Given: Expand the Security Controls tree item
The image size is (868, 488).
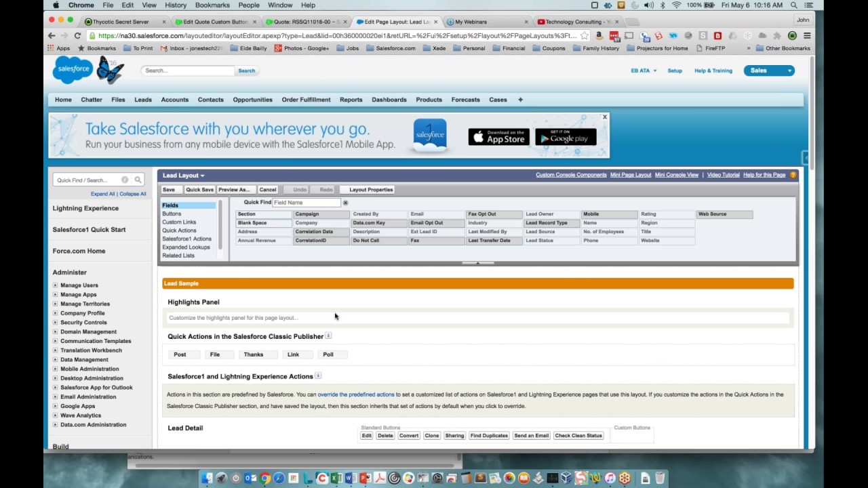Looking at the screenshot, I should [x=56, y=323].
